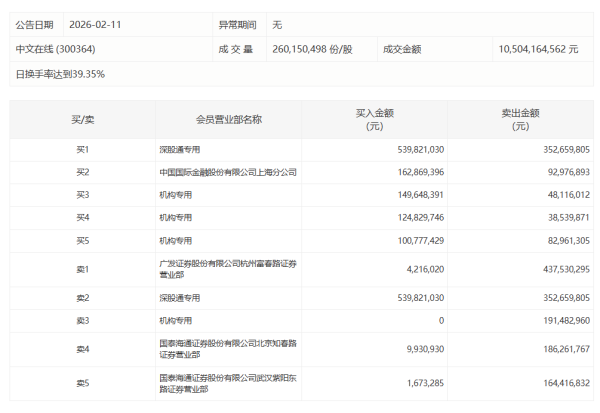Select announcement date value 2026-02-11

pos(95,25)
